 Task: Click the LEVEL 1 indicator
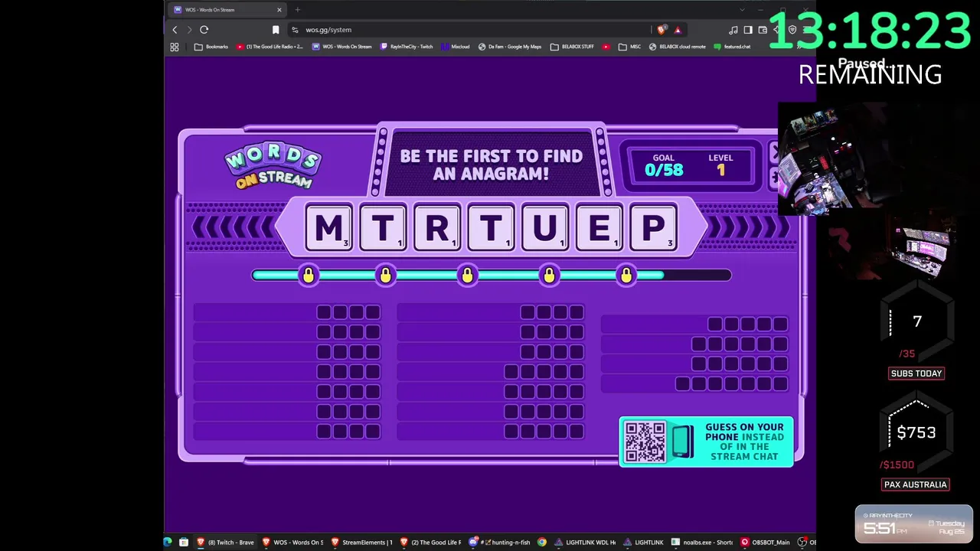tap(720, 165)
